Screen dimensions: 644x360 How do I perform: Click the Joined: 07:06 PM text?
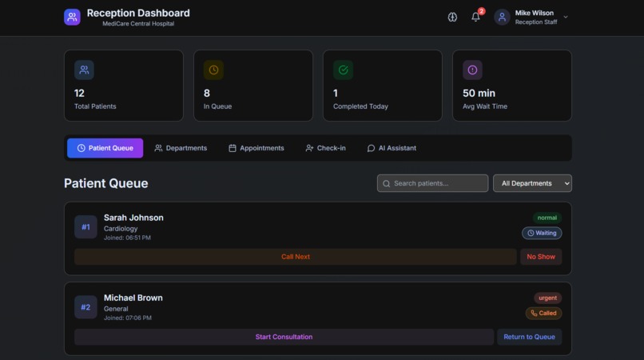tap(127, 318)
